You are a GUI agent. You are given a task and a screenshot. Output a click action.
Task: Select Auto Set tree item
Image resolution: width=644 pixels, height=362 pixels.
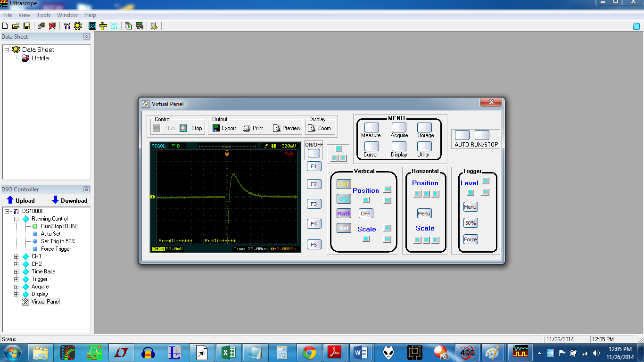[50, 234]
